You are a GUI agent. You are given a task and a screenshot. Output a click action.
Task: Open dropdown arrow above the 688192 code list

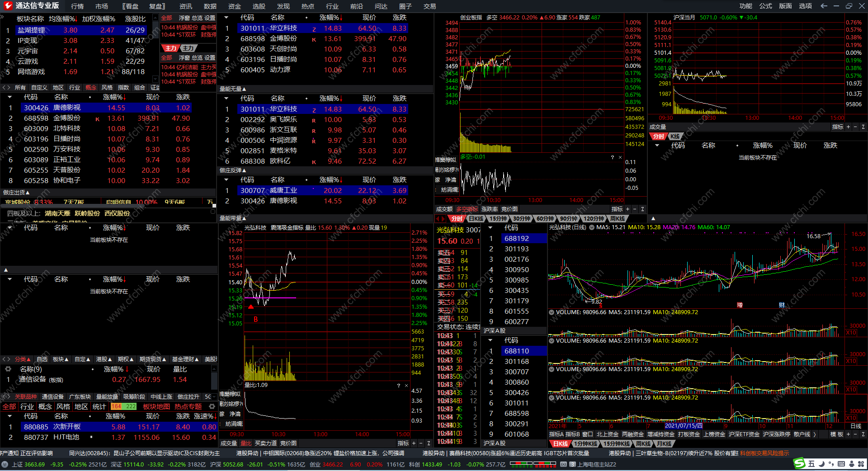click(490, 228)
